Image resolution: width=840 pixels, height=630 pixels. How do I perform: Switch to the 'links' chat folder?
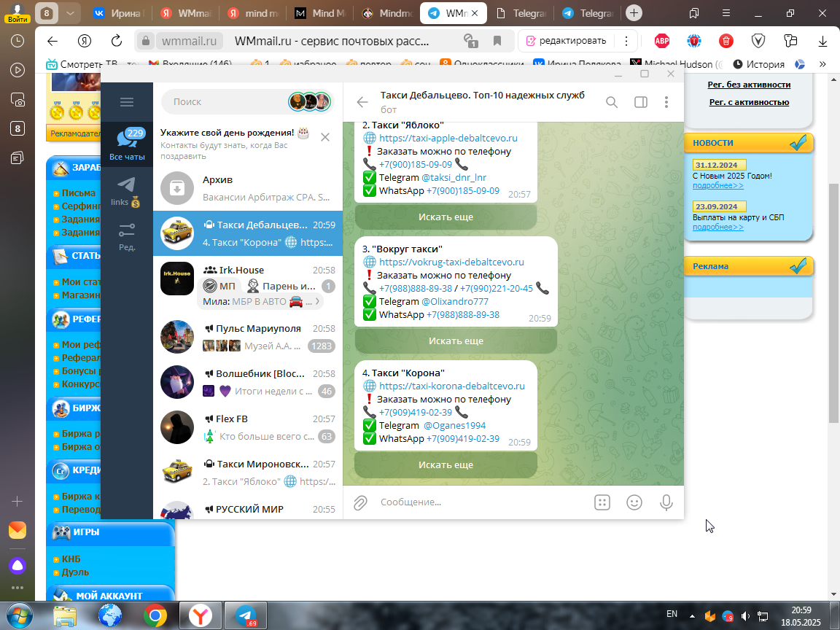tap(127, 192)
